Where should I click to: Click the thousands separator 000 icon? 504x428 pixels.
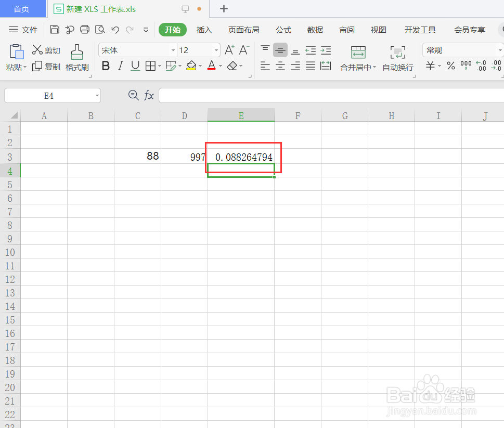pos(466,66)
